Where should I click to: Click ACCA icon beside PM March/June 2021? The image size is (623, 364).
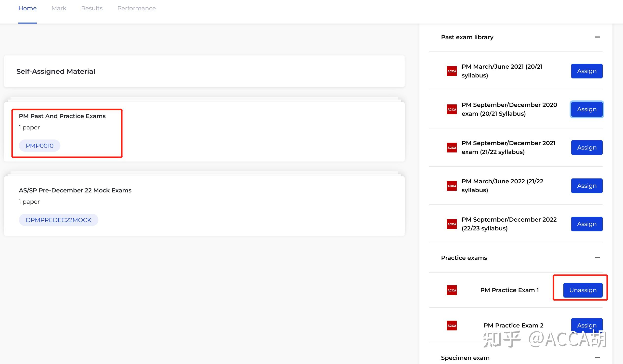pos(451,71)
